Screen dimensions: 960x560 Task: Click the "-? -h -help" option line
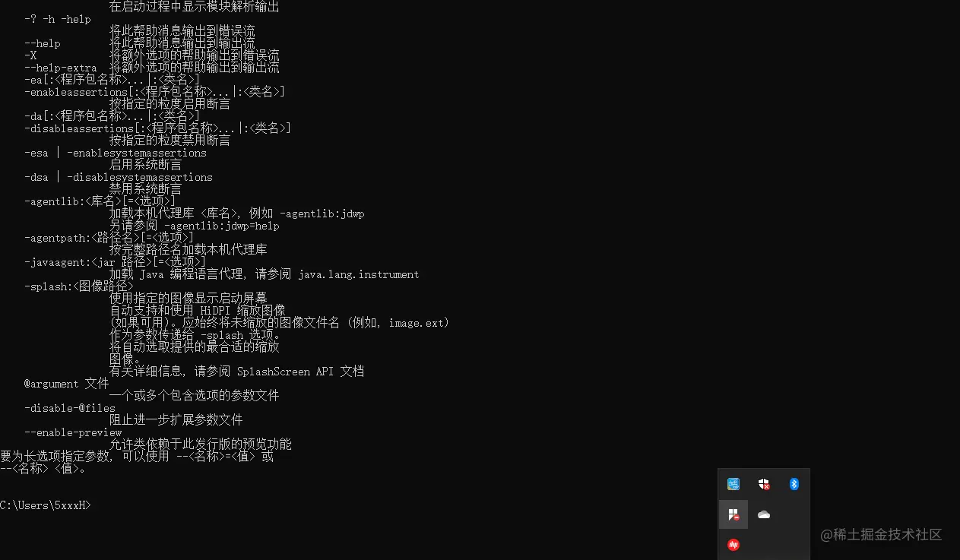58,19
